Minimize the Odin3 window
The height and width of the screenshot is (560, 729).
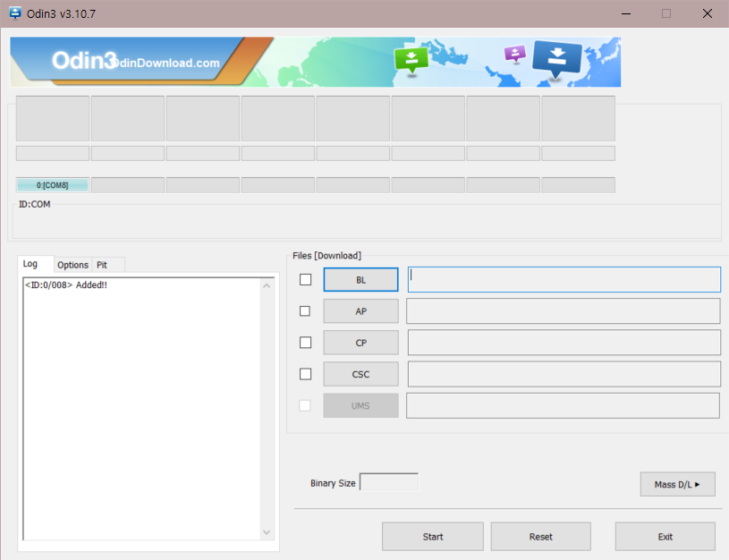(626, 13)
